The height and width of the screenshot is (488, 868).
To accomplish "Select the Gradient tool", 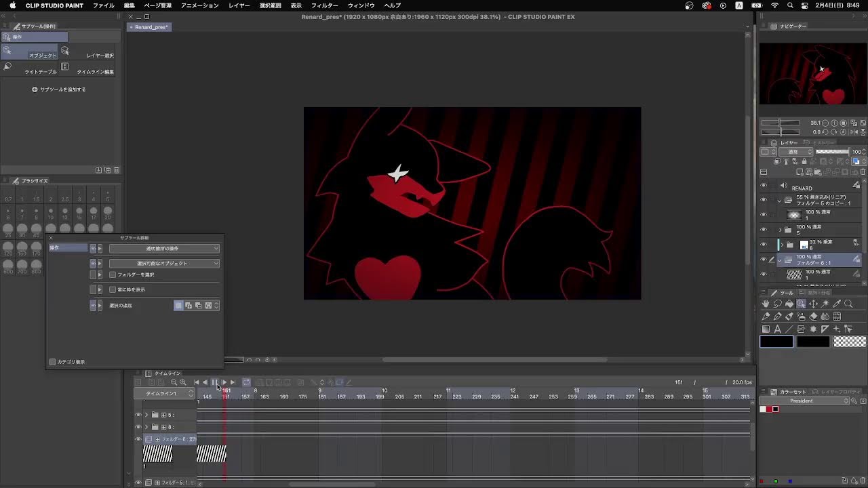I will pyautogui.click(x=766, y=329).
